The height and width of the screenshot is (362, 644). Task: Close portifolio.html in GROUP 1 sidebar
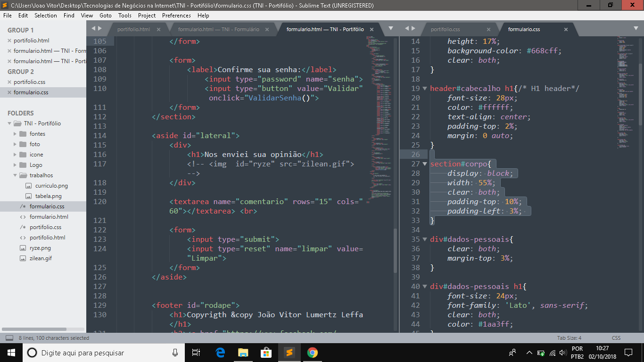click(x=9, y=41)
